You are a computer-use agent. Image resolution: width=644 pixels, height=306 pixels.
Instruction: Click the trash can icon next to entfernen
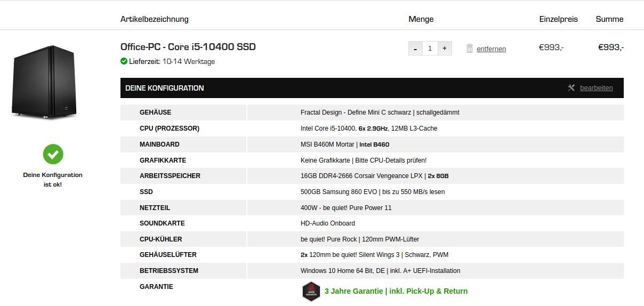pos(470,49)
